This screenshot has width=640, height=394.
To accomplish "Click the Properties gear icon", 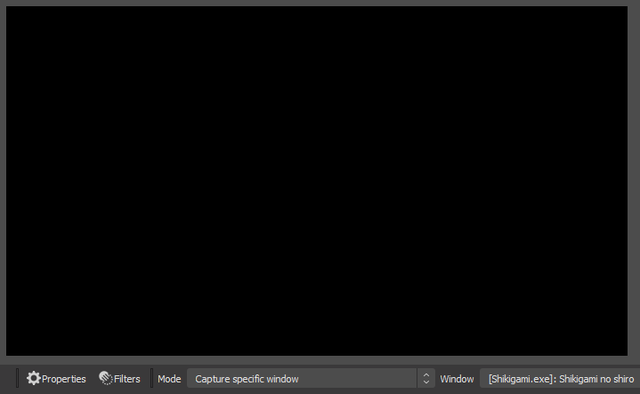I will [33, 378].
